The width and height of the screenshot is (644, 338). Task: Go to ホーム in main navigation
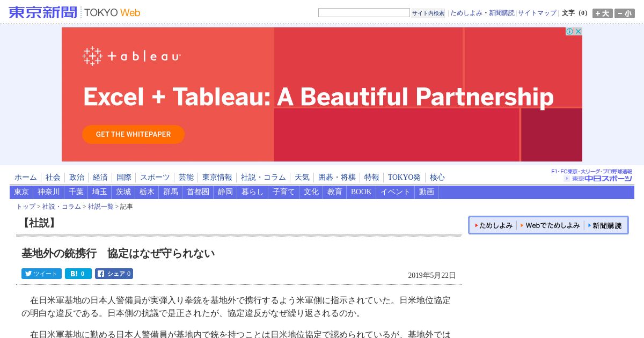point(26,178)
